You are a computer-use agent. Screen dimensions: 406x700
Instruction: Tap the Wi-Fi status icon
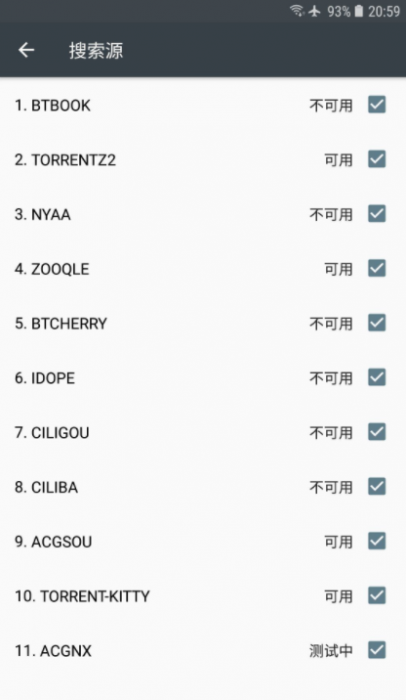[x=297, y=10]
